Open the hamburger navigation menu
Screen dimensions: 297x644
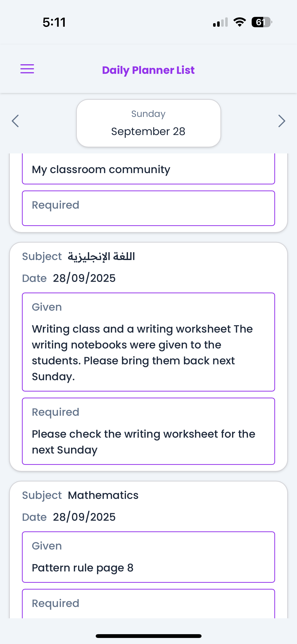pyautogui.click(x=27, y=69)
